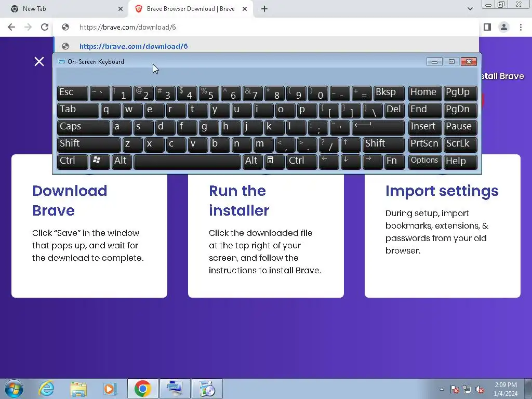Open the Chrome three-dot menu
Viewport: 532px width, 399px height.
click(x=521, y=27)
